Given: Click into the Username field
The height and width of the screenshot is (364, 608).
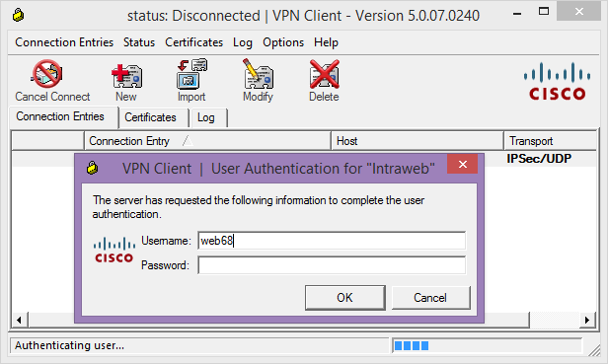Looking at the screenshot, I should 332,241.
